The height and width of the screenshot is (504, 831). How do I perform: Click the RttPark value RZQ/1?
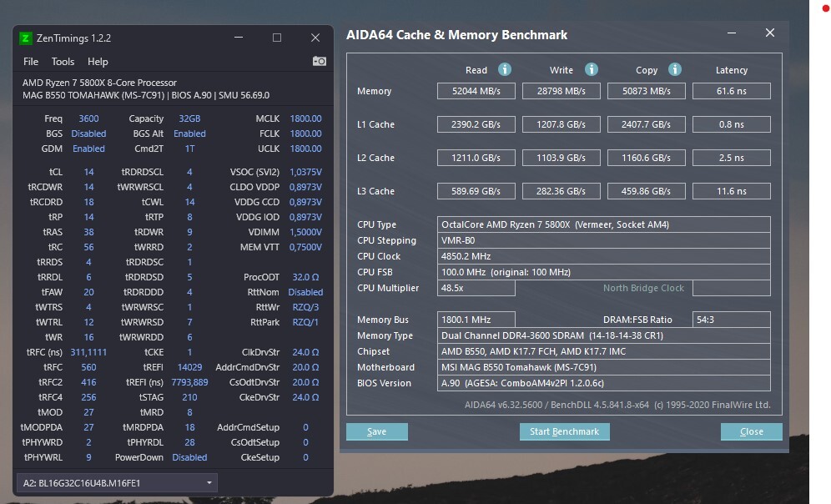coord(305,322)
